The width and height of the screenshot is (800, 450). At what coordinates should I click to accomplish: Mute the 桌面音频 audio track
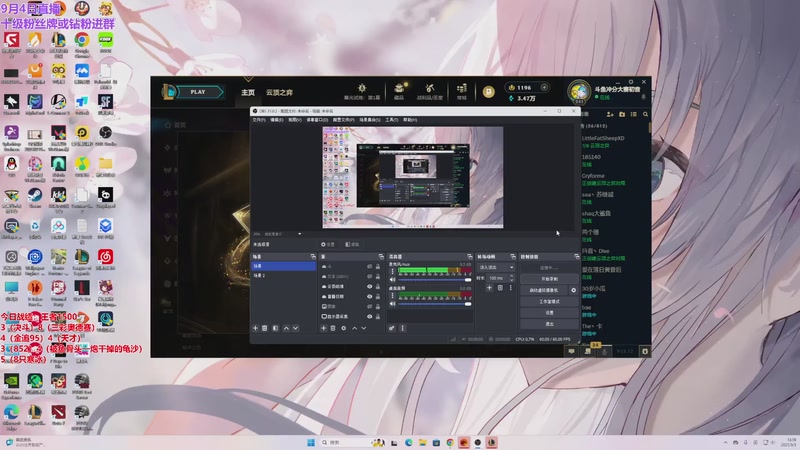coord(392,304)
